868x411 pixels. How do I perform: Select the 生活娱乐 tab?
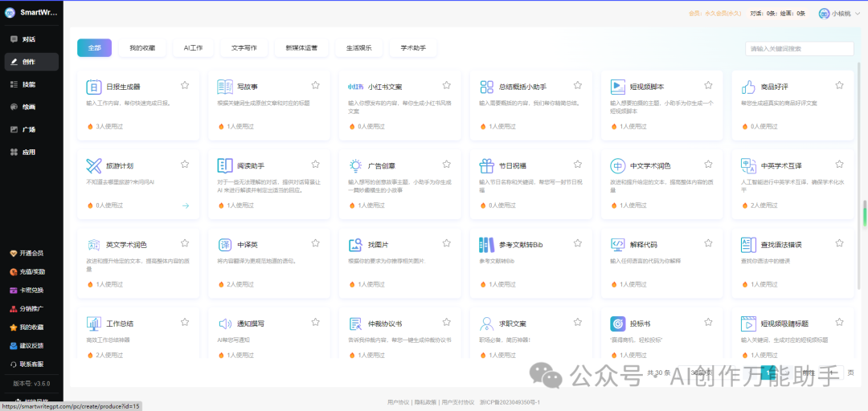(358, 48)
